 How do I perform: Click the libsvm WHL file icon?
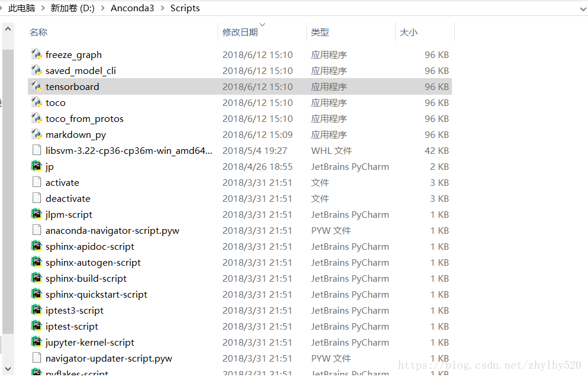(x=36, y=150)
